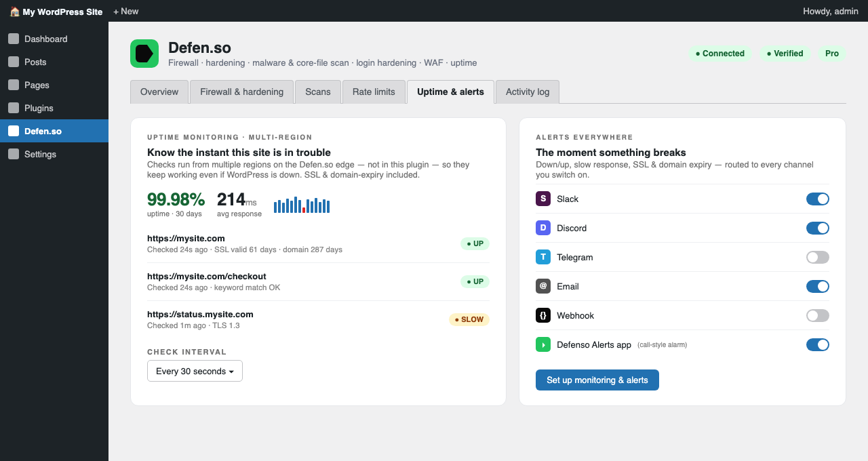Click 'Checked 1m ago · TLS 1.3' text
Image resolution: width=868 pixels, height=461 pixels.
tap(193, 325)
